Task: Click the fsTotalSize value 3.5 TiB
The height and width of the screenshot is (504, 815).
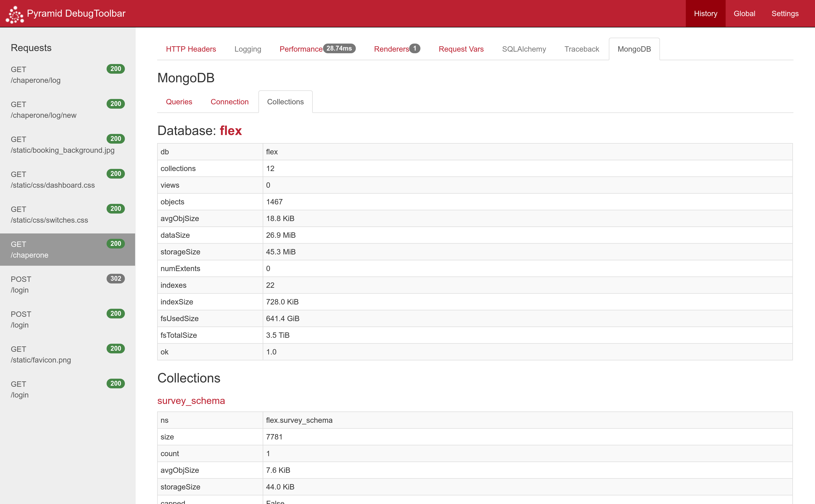Action: pyautogui.click(x=277, y=335)
